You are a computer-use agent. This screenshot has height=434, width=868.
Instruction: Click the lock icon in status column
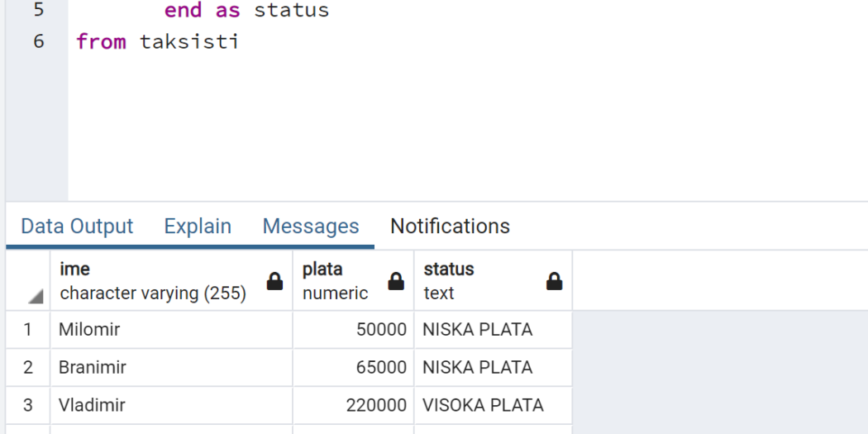pos(554,281)
